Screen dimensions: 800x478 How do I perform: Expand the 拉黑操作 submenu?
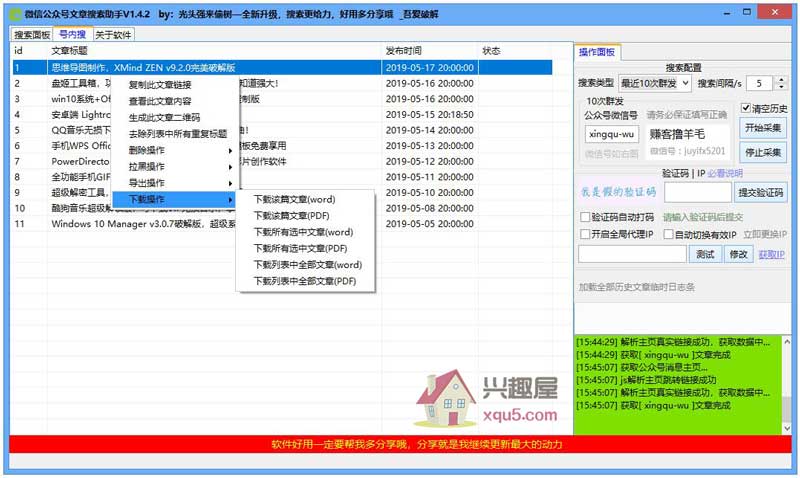pyautogui.click(x=174, y=166)
